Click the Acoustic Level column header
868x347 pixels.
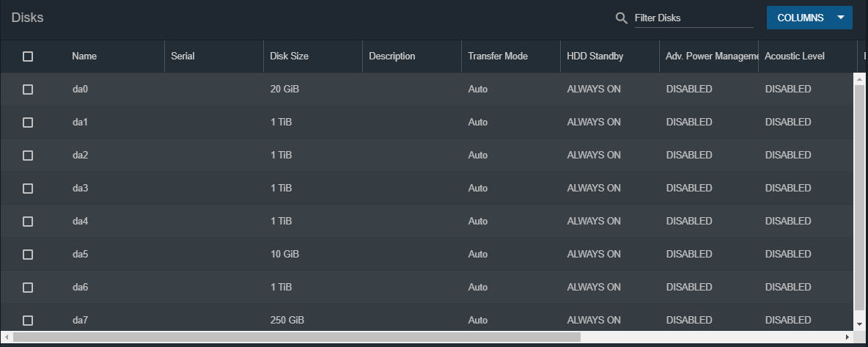(795, 56)
